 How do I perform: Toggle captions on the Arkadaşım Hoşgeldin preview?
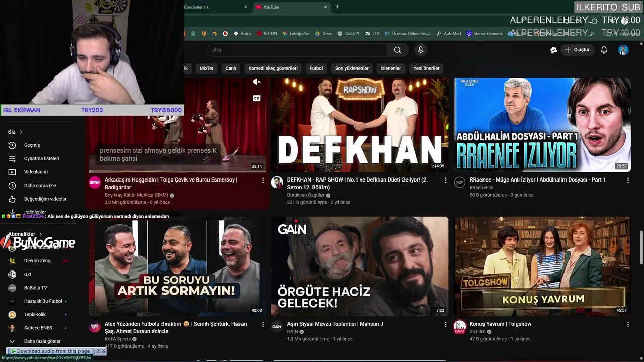tap(257, 98)
